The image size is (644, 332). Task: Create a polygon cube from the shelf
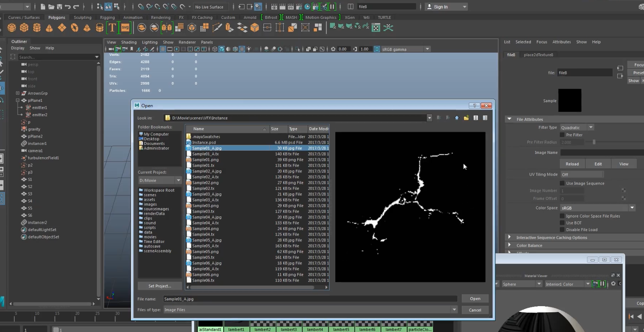(x=24, y=27)
